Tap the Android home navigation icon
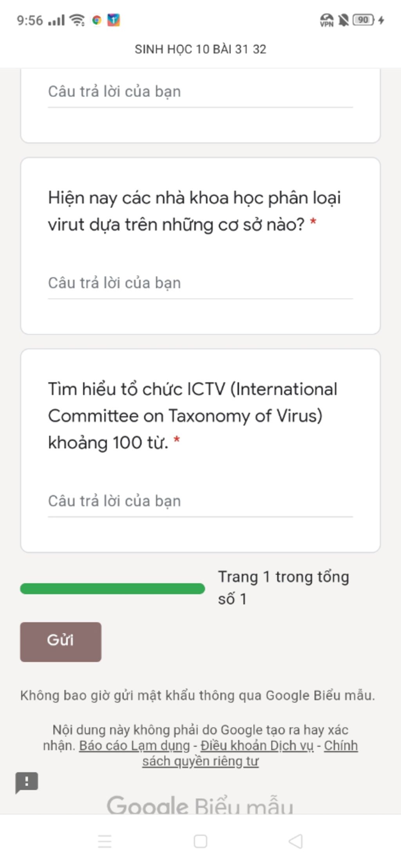 tap(200, 841)
